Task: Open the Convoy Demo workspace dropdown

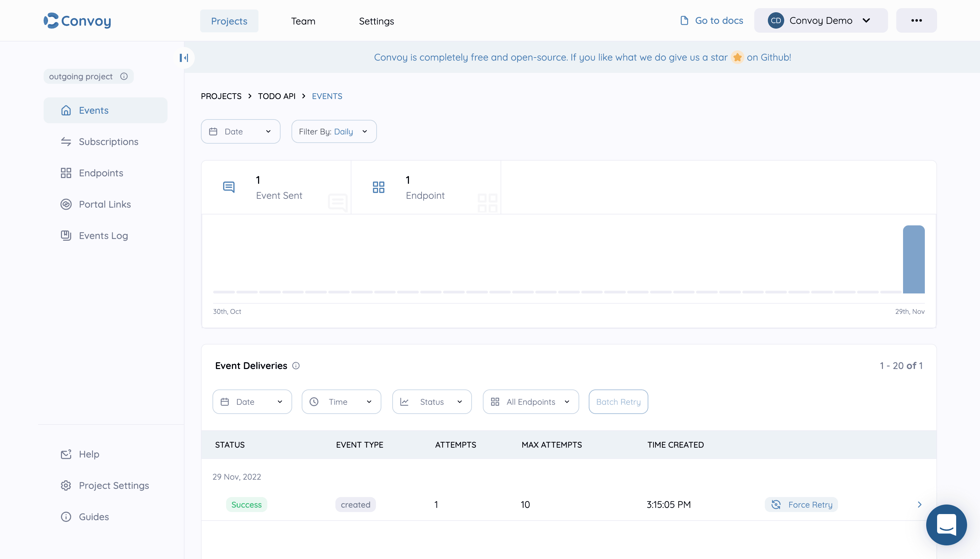Action: [820, 20]
